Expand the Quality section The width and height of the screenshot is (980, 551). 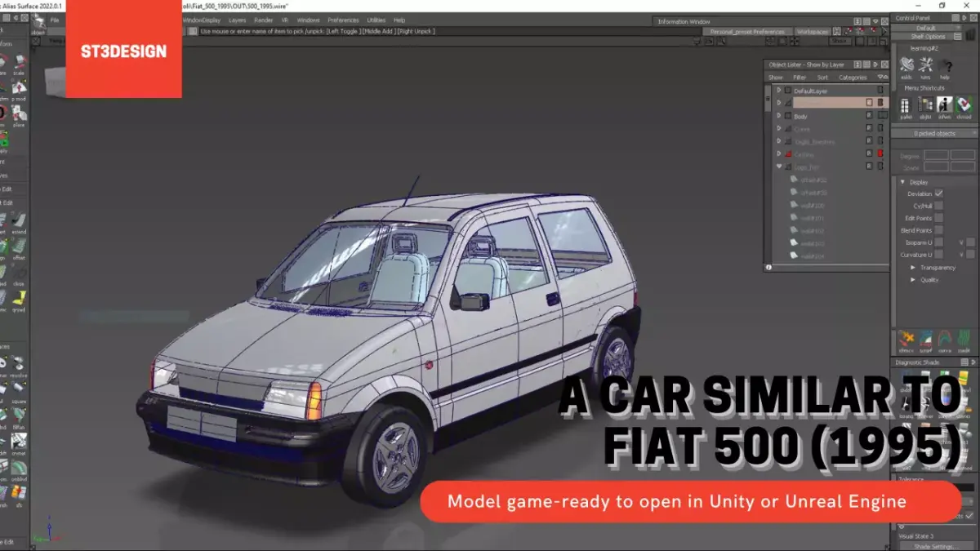click(x=913, y=280)
